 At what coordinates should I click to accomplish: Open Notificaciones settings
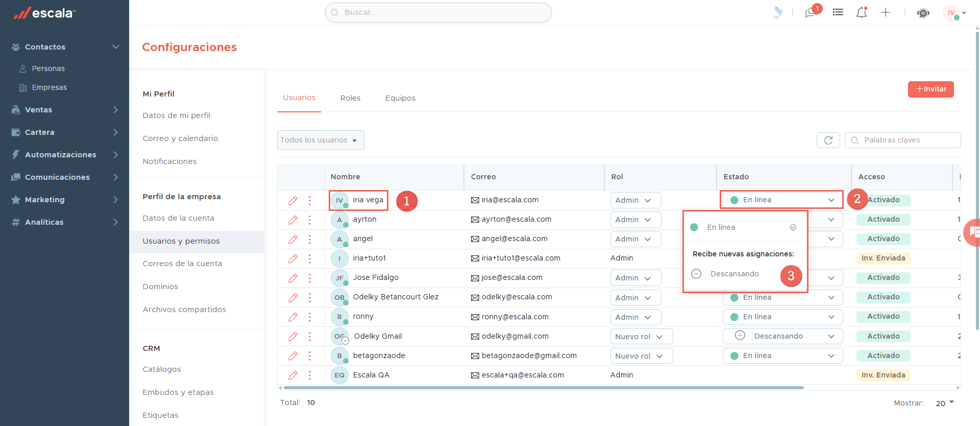tap(169, 161)
